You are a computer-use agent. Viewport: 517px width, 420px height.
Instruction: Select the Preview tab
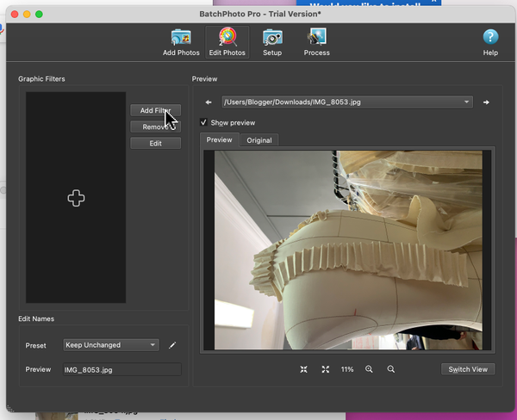pos(219,140)
